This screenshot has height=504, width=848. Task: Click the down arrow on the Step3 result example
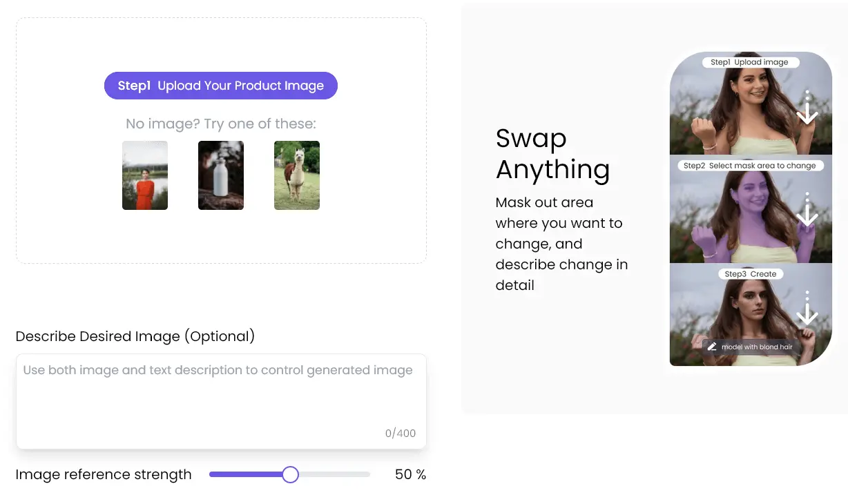(807, 314)
